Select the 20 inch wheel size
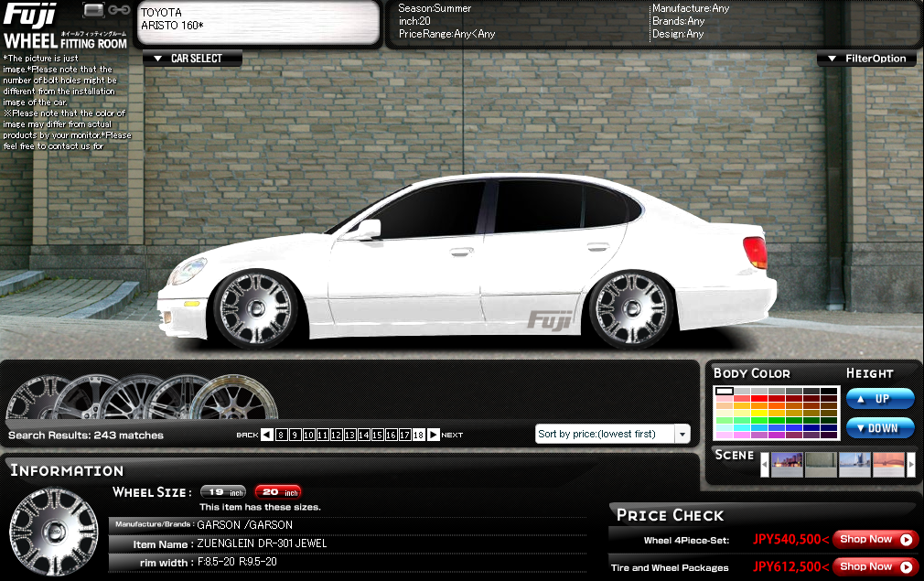The width and height of the screenshot is (924, 581). (x=277, y=492)
